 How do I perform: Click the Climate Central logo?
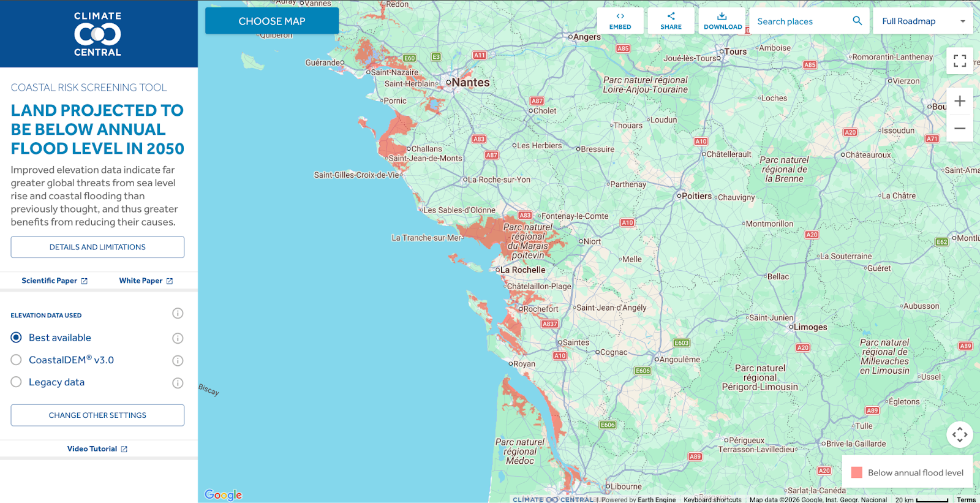98,34
